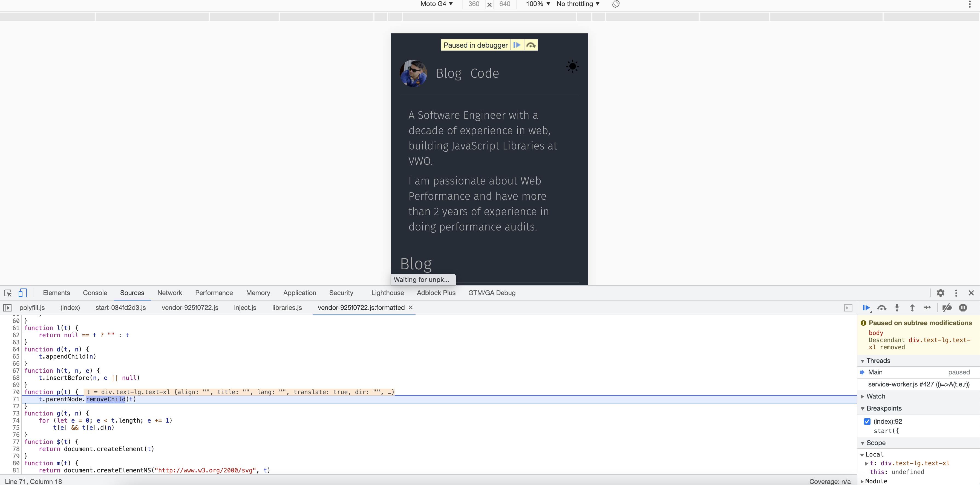
Task: Expand the Watch section
Action: coord(875,396)
